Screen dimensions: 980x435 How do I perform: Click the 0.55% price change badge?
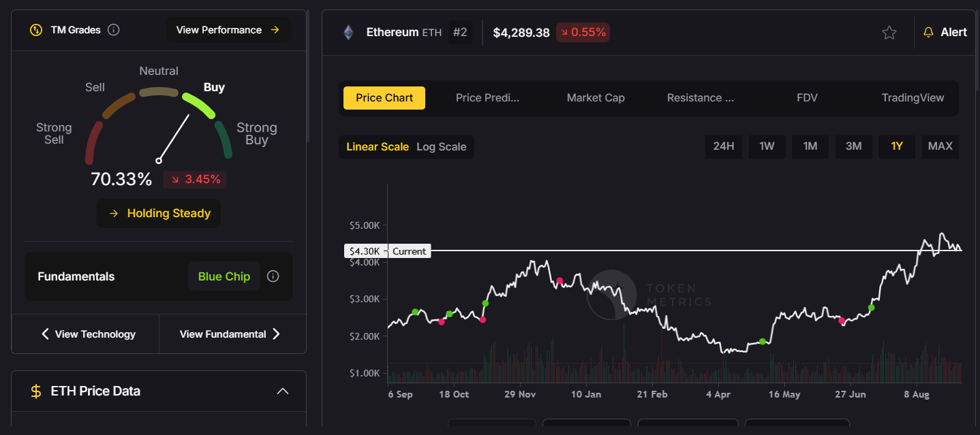point(583,32)
